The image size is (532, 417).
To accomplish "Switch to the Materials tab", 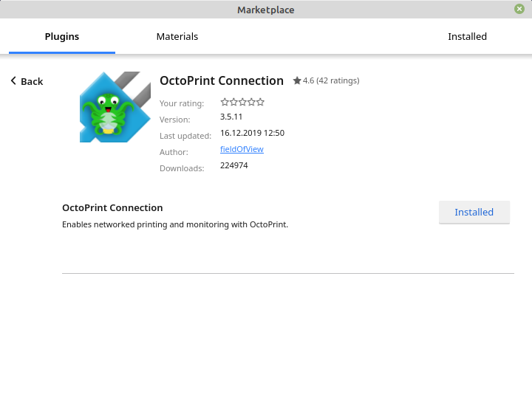I will 177,36.
